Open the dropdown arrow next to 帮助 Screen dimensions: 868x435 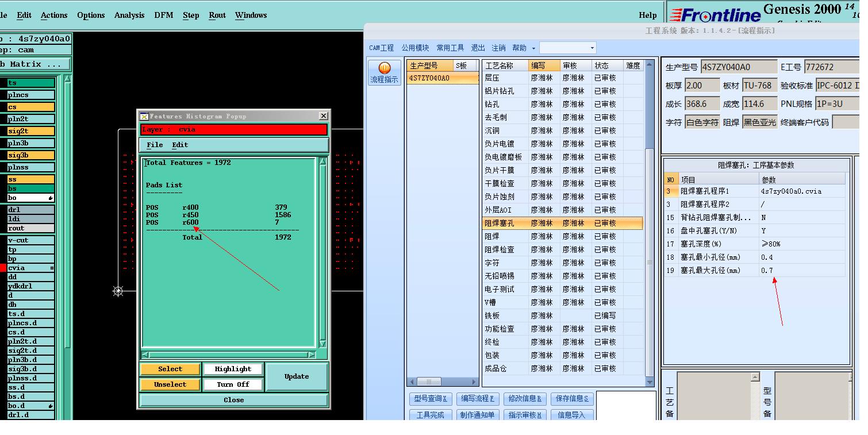pos(533,48)
